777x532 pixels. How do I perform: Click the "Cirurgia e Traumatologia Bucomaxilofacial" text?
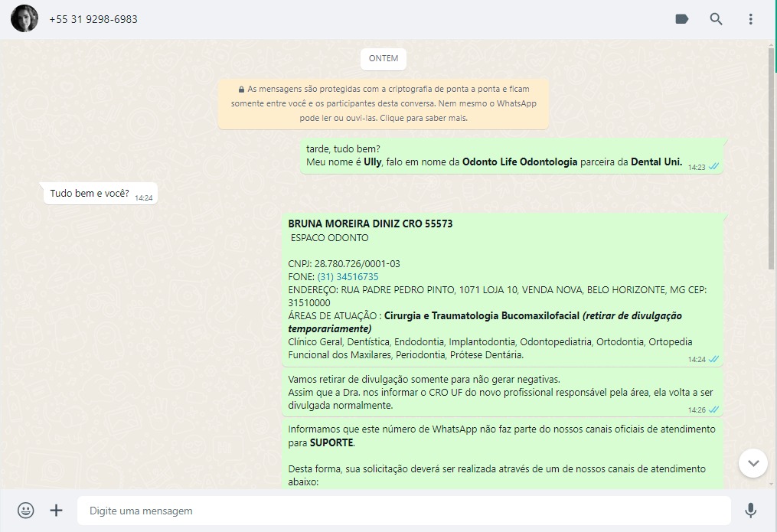click(x=482, y=315)
